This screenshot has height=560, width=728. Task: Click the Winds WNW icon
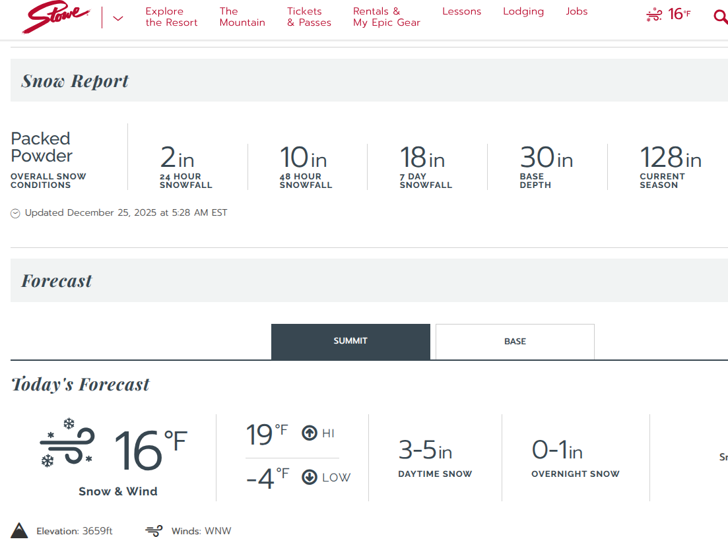click(x=154, y=531)
